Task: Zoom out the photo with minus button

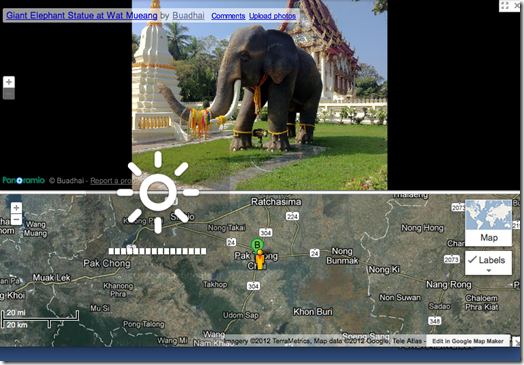Action: pos(9,94)
